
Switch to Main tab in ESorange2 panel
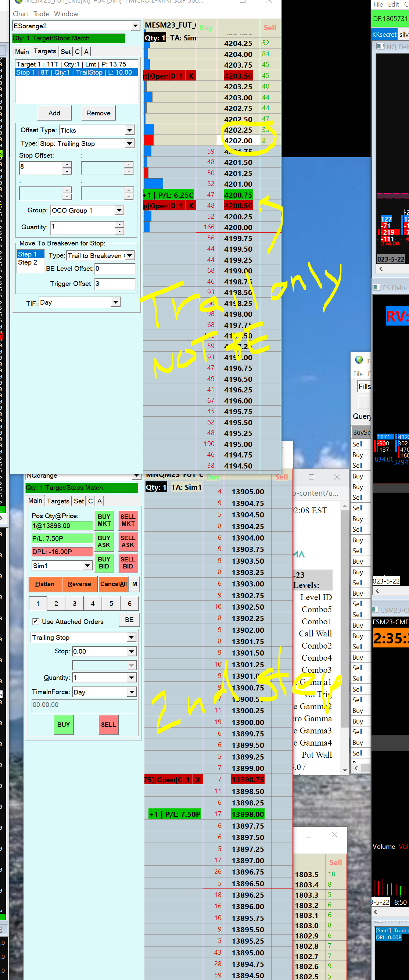22,51
